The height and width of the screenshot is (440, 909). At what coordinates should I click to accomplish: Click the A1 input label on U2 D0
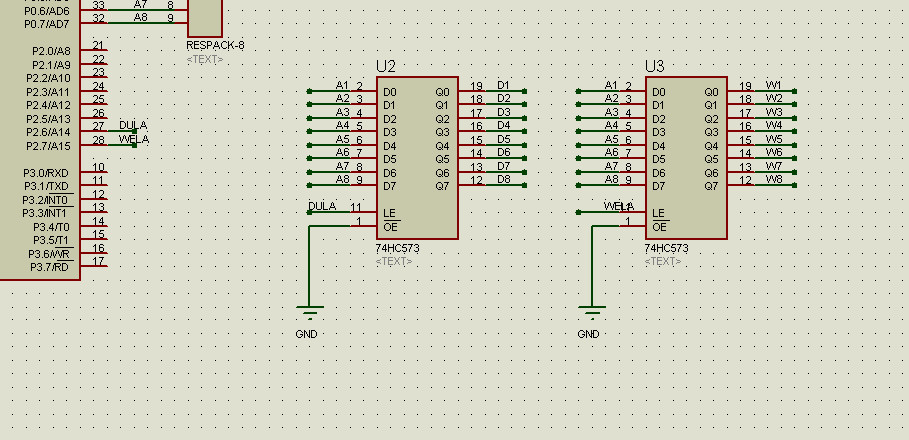point(342,85)
